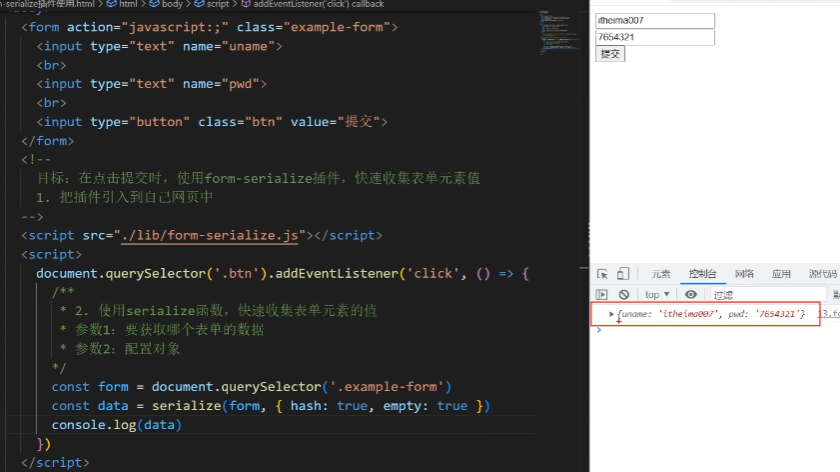
Task: Open the top context dropdown
Action: 657,295
